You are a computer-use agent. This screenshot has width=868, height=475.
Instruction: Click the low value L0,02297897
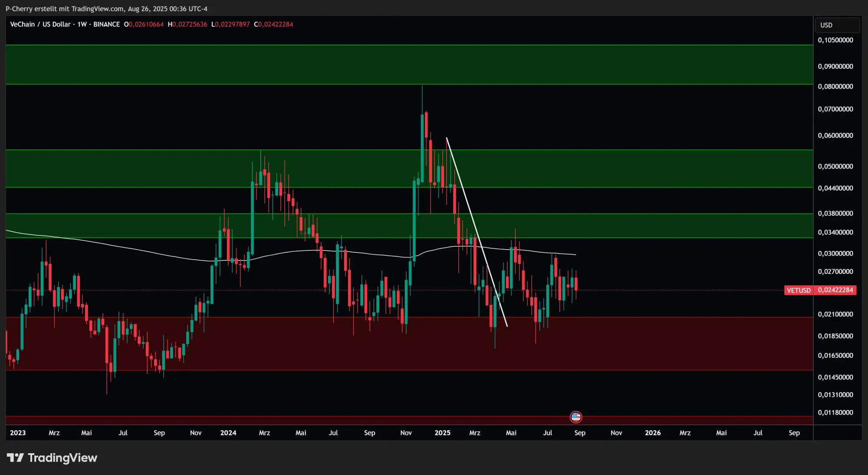click(230, 24)
